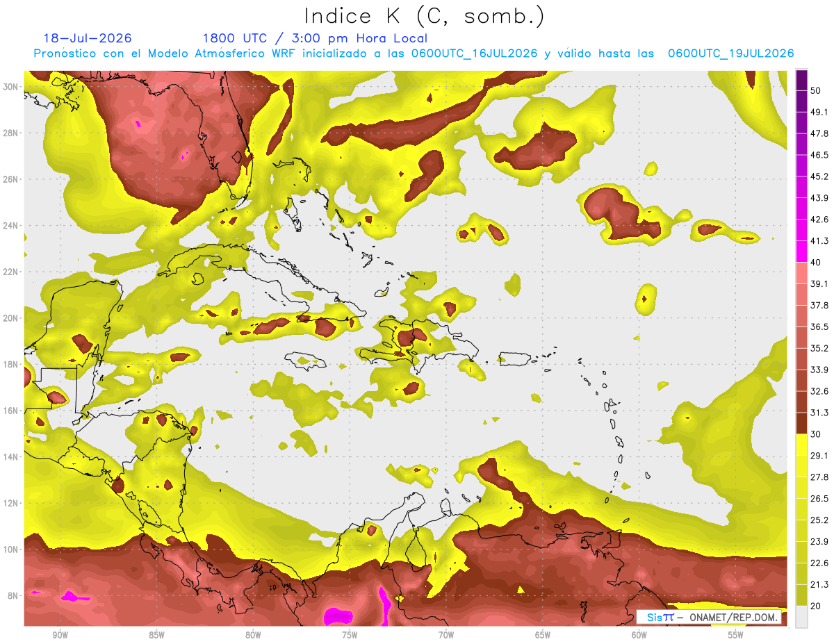Click the colorbar value 39.1
Image resolution: width=834 pixels, height=644 pixels.
[819, 284]
